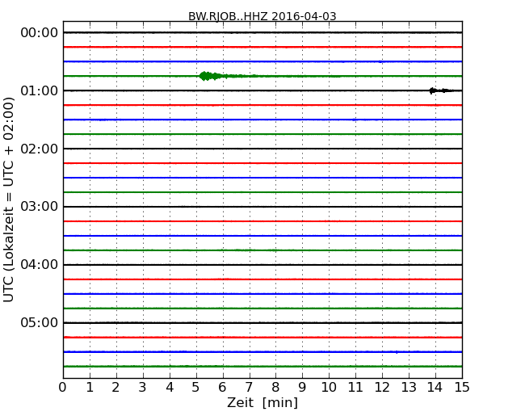525x420 pixels.
Task: Click the 9 tick on the x-axis
Action: (302, 388)
